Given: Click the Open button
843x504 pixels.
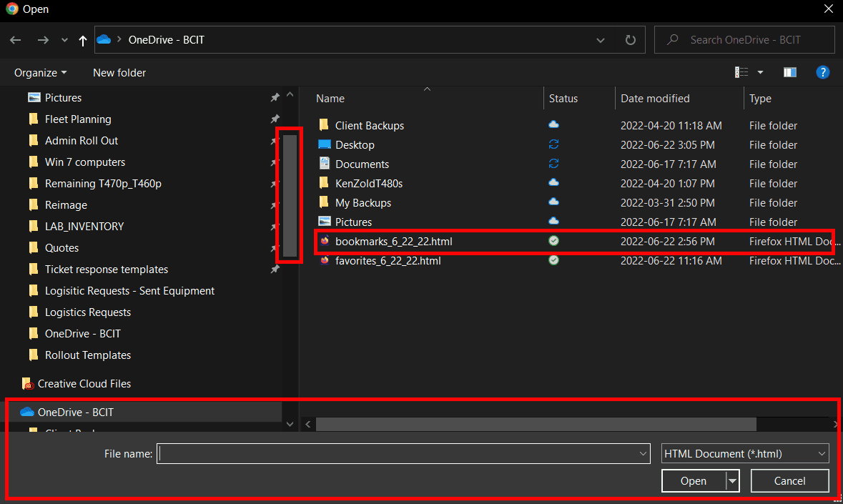Looking at the screenshot, I should click(x=693, y=481).
